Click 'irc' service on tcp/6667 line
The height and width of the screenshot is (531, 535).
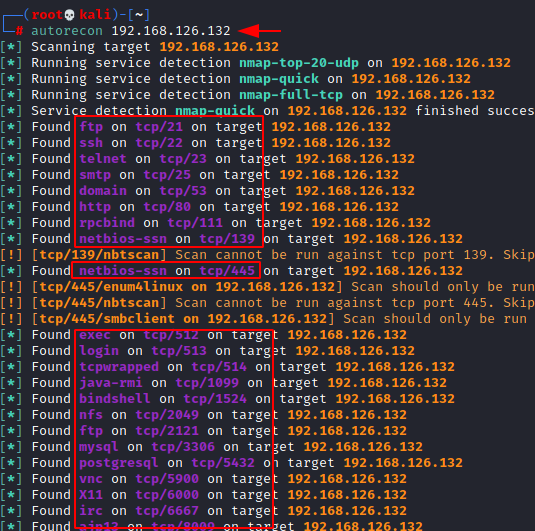pos(91,511)
